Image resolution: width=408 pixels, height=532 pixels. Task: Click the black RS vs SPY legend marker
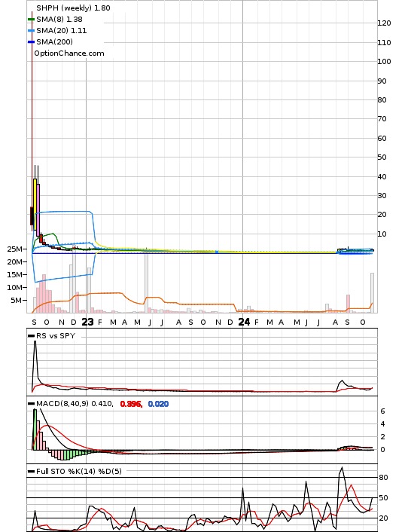(x=31, y=336)
